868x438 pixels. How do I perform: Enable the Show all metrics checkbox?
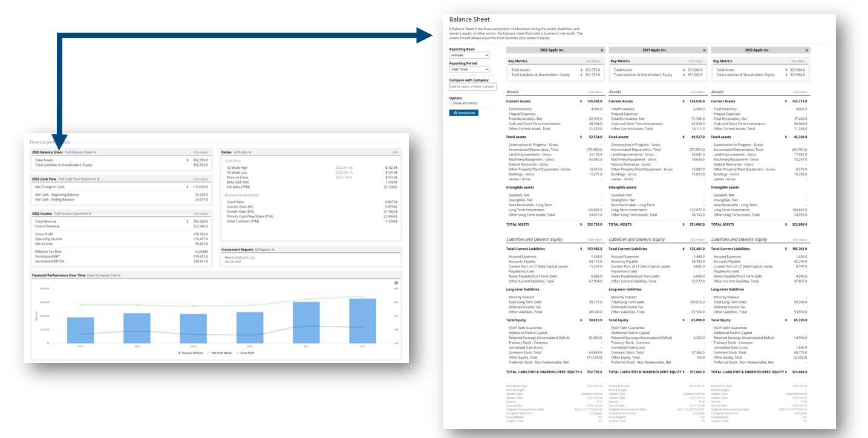tap(451, 103)
